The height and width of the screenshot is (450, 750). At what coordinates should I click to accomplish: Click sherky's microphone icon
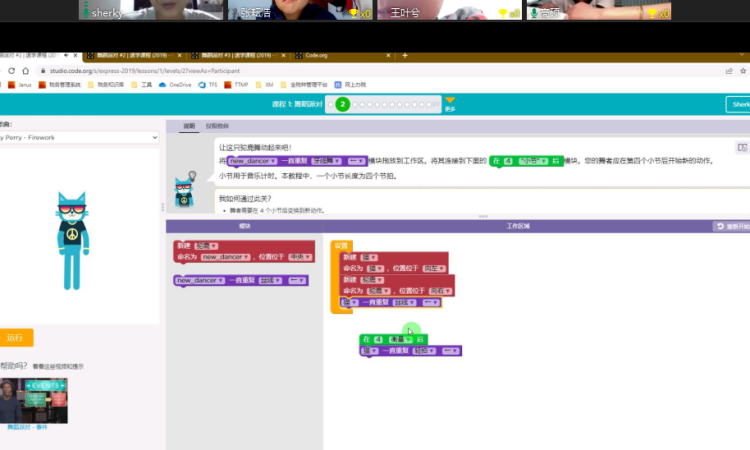(86, 11)
